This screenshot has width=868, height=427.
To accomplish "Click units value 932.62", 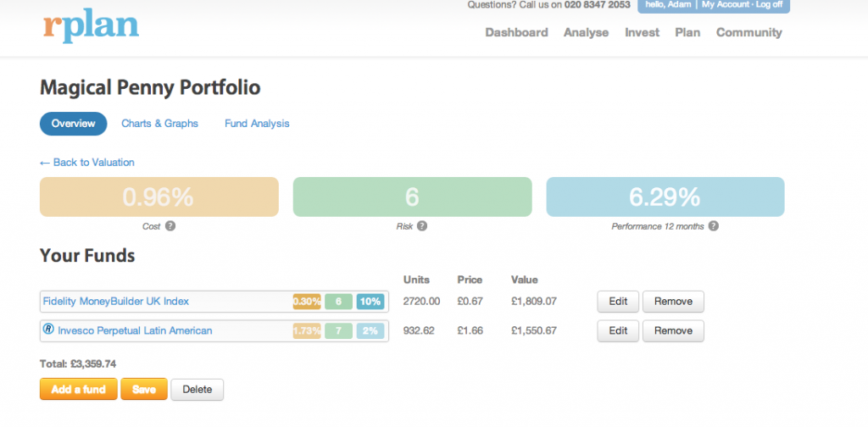I will coord(419,330).
